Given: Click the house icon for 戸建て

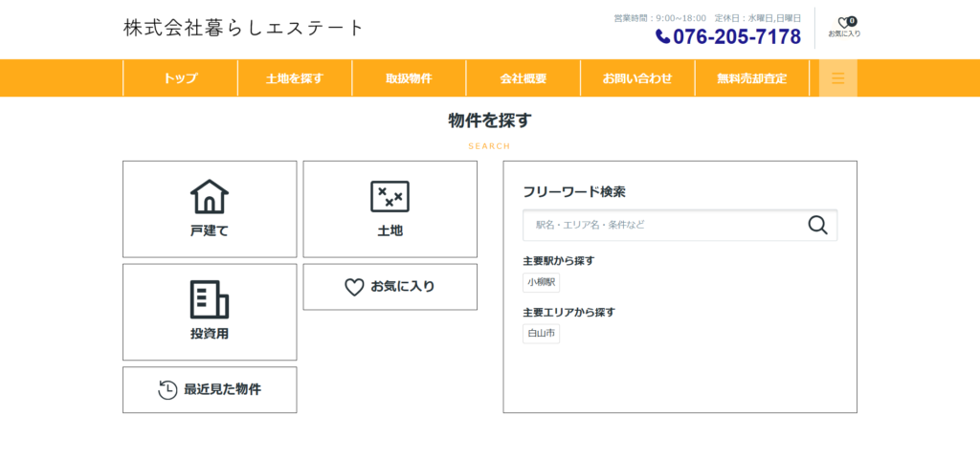Looking at the screenshot, I should pyautogui.click(x=210, y=197).
